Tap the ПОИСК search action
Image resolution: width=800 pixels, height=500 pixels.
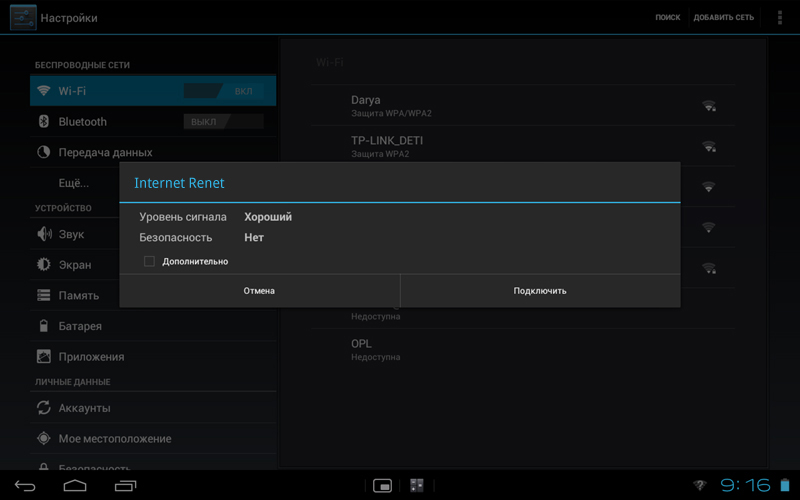[667, 17]
